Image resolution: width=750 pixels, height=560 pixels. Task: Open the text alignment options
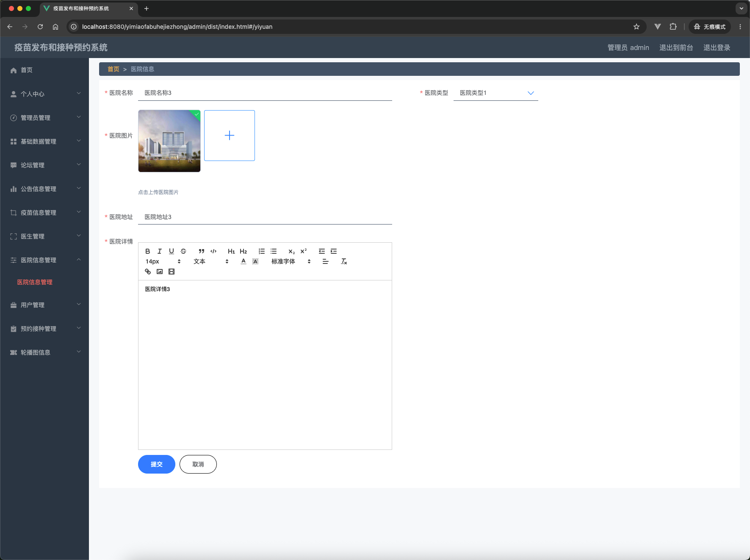click(x=326, y=261)
